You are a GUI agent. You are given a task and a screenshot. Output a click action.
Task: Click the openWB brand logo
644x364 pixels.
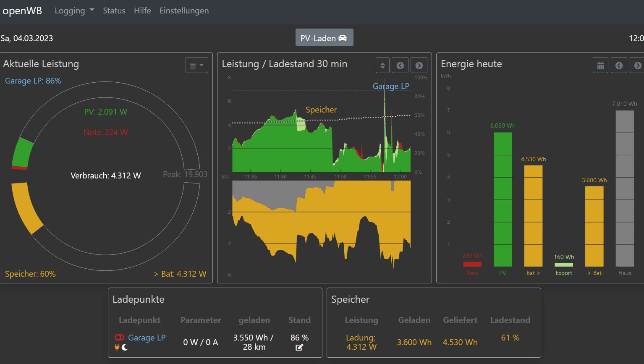click(x=22, y=11)
